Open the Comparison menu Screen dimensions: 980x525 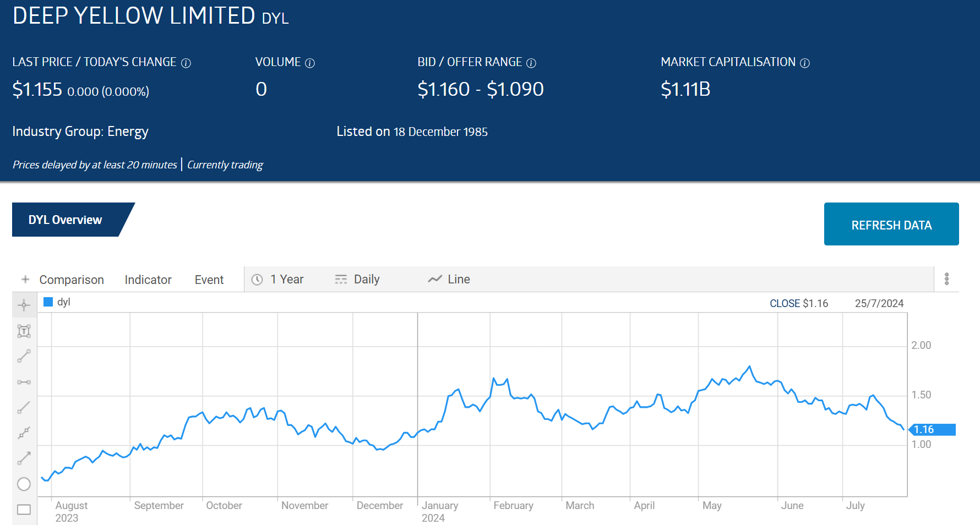click(72, 280)
